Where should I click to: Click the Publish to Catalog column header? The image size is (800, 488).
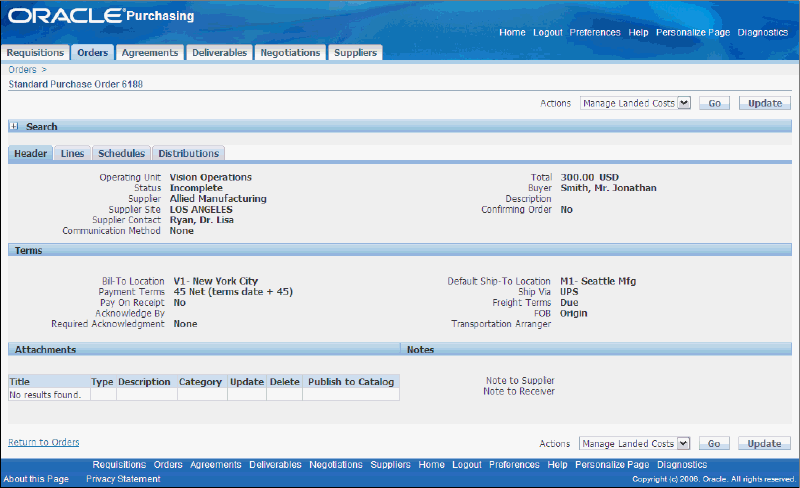coord(351,382)
